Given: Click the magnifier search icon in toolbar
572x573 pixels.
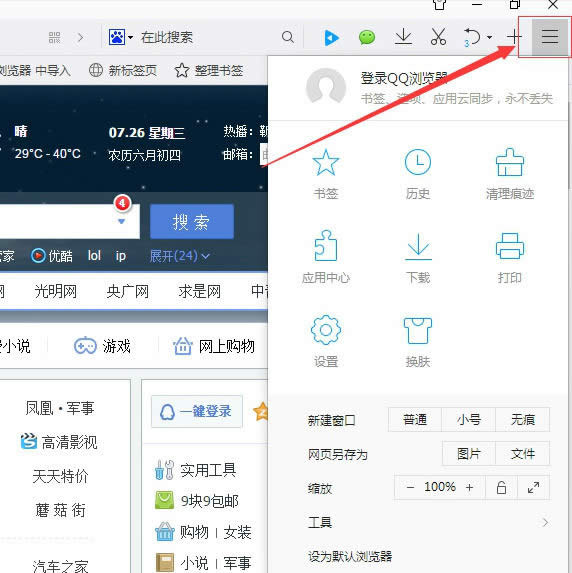Looking at the screenshot, I should click(x=288, y=37).
